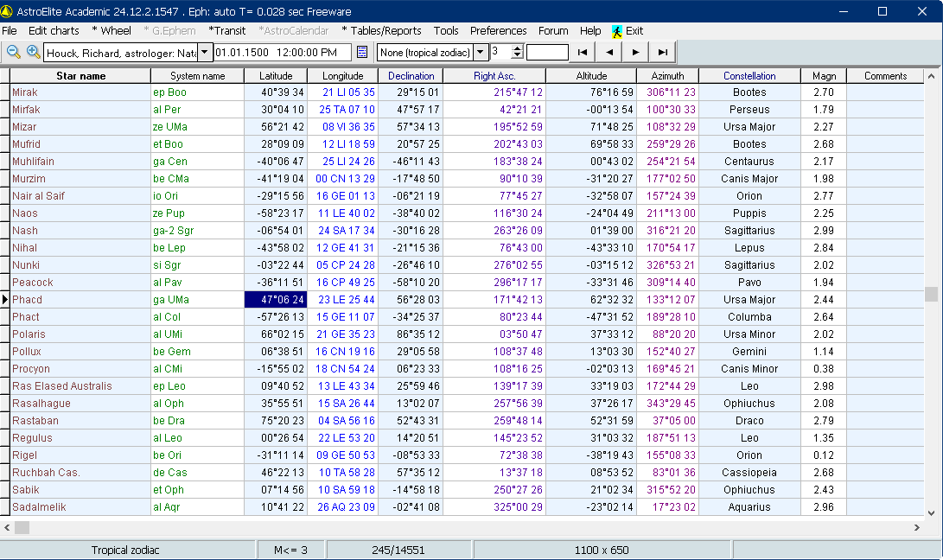
Task: Select the star name Mirak
Action: (x=25, y=92)
